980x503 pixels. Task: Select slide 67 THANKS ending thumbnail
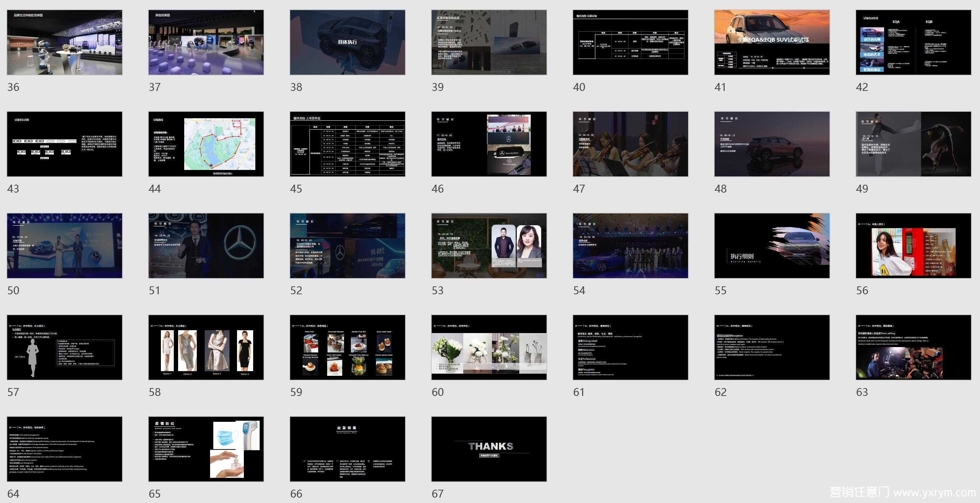(489, 449)
